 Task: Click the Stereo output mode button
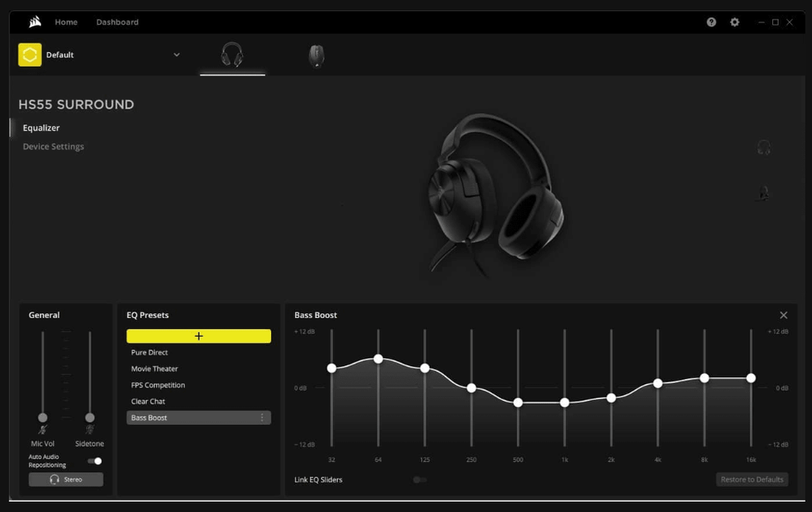tap(66, 479)
